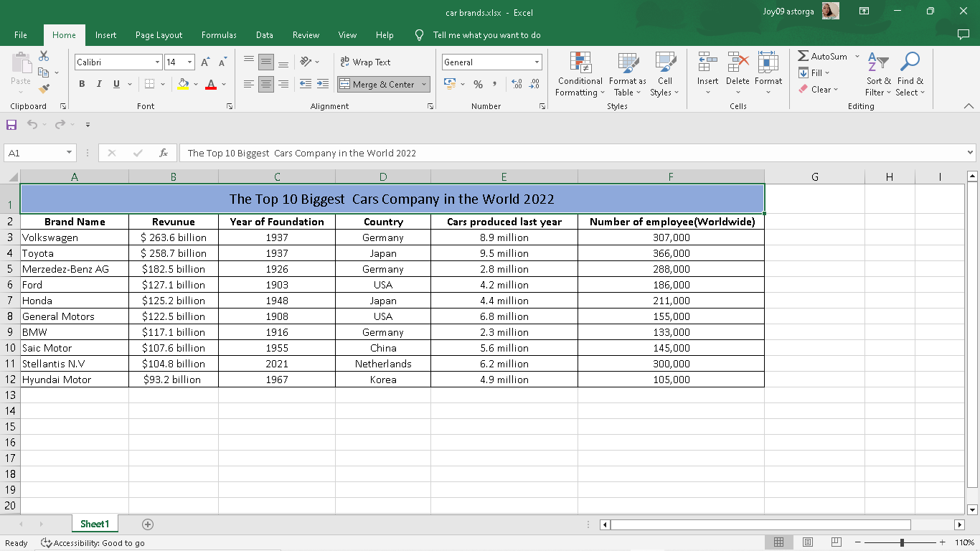Click the Increase Decimal icon
Viewport: 980px width, 551px height.
coord(517,84)
